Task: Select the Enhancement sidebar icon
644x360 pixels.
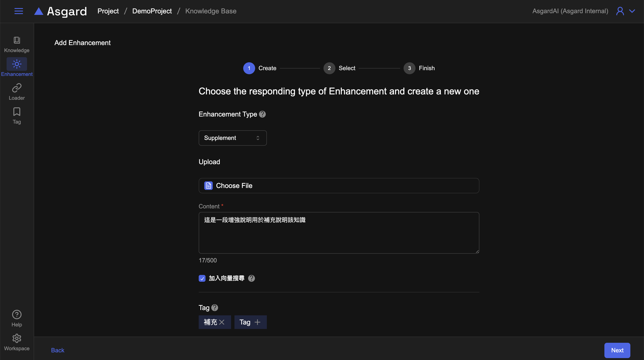Action: click(x=17, y=64)
